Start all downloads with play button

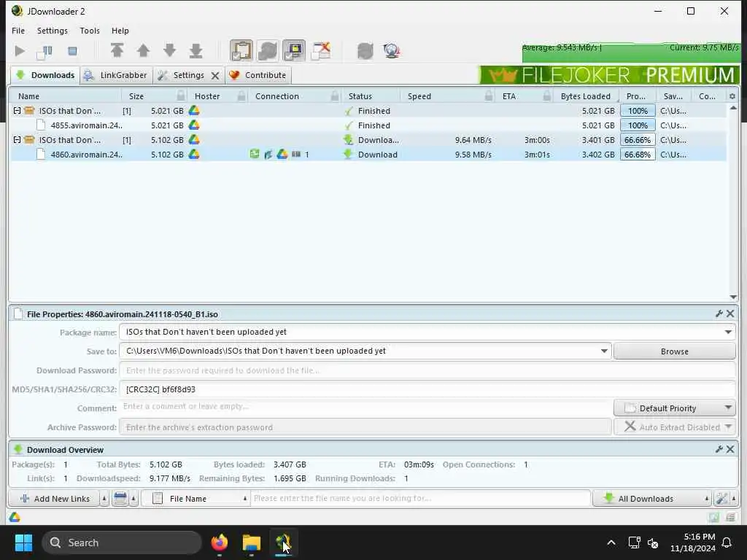pyautogui.click(x=20, y=51)
